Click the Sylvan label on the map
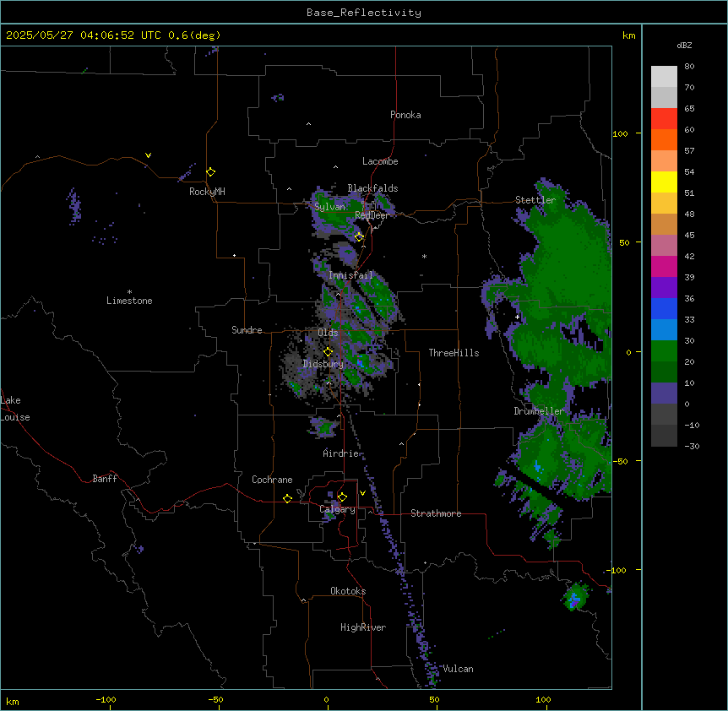This screenshot has width=728, height=711. (x=329, y=207)
